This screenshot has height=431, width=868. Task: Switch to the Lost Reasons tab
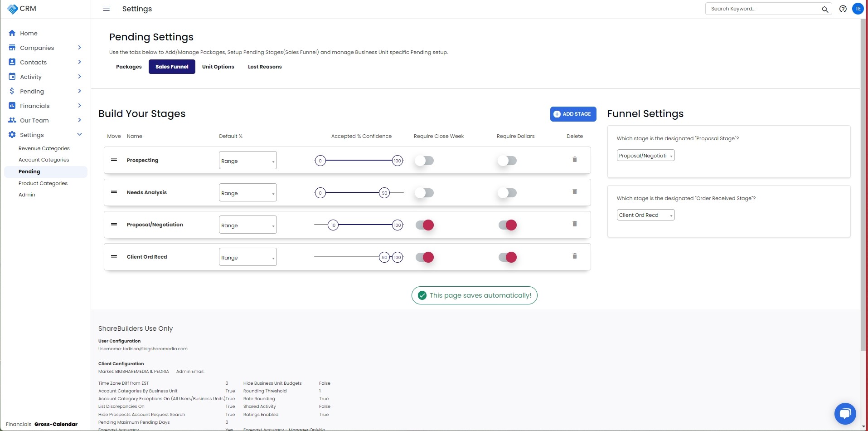[x=265, y=67]
